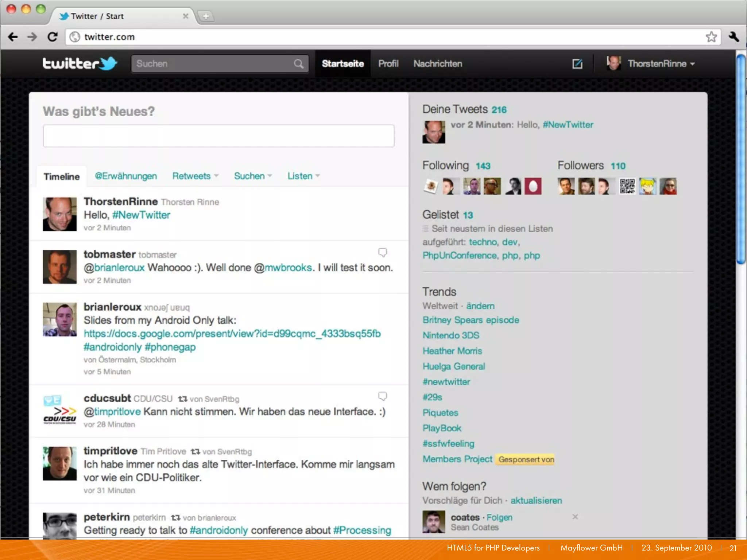This screenshot has height=560, width=747.
Task: Click the browser forward arrow
Action: (x=32, y=37)
